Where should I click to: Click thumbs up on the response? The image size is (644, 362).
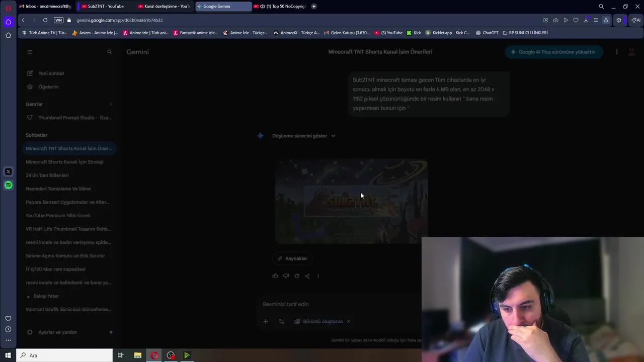(x=275, y=276)
